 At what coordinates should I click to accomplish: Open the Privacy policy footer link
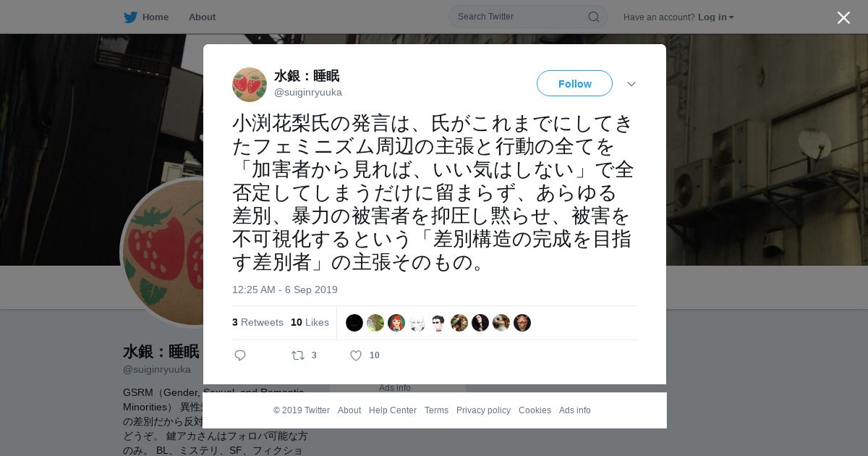483,410
